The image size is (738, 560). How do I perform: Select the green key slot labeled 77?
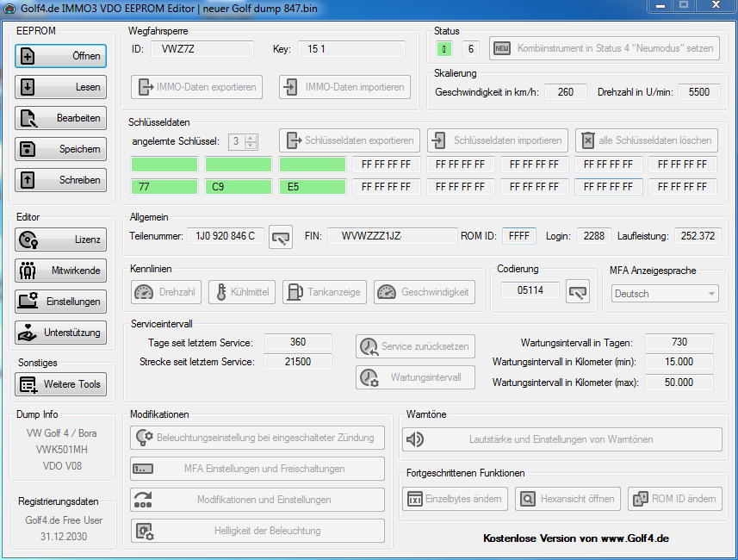pos(164,186)
